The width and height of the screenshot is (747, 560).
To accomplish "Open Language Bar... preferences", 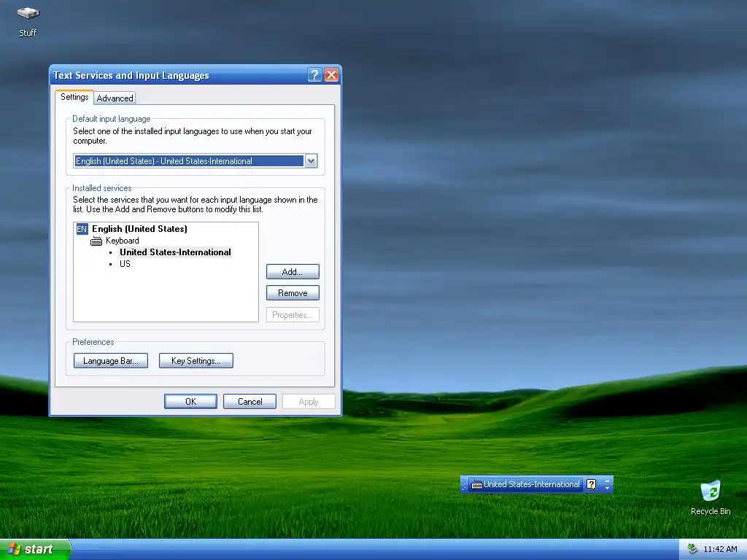I will [x=111, y=361].
